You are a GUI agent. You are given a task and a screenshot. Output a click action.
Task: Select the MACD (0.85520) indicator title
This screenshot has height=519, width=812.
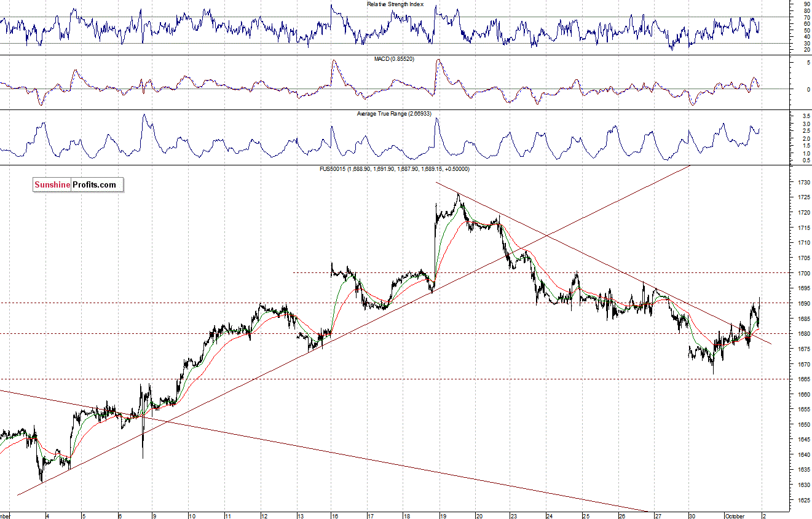(x=395, y=58)
